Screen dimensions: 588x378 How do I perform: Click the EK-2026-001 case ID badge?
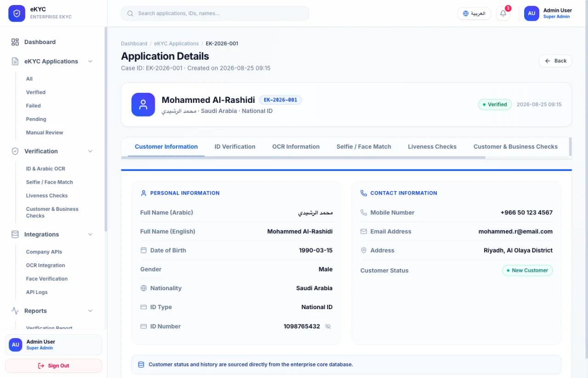(281, 100)
